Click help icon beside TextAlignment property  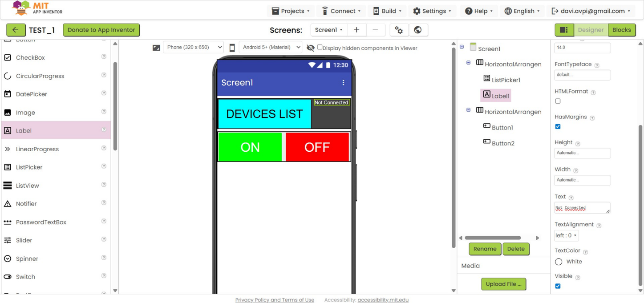[599, 226]
